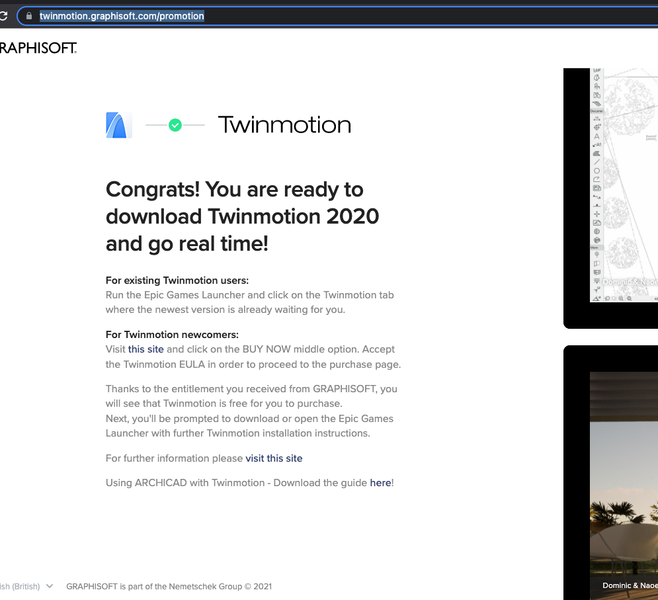Click the GRAPHISOFT logo in header
Image resolution: width=658 pixels, height=600 pixels.
click(x=38, y=48)
